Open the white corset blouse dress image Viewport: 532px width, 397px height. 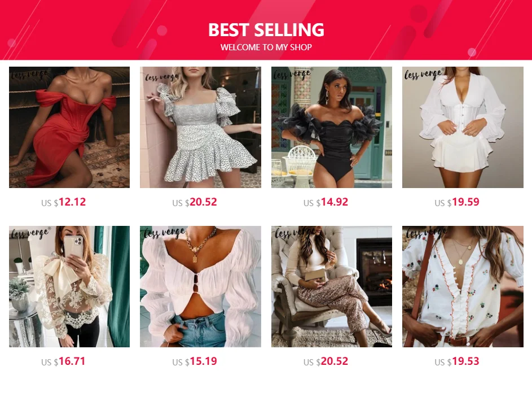coord(463,127)
